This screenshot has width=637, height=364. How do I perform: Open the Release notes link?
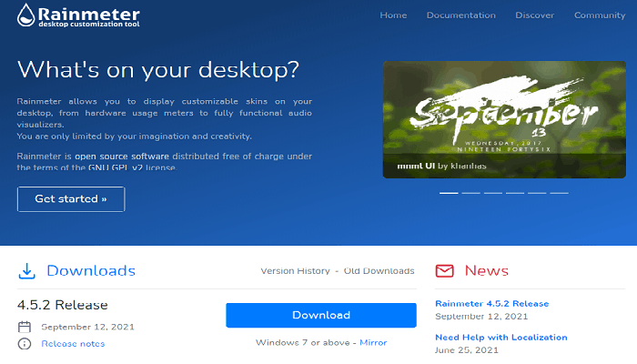pyautogui.click(x=73, y=343)
